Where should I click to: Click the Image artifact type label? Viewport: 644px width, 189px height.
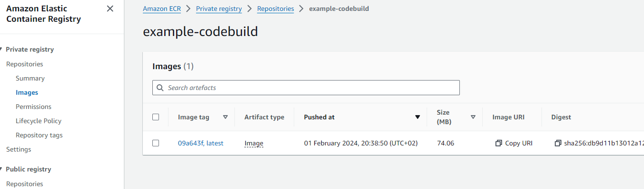coord(254,143)
